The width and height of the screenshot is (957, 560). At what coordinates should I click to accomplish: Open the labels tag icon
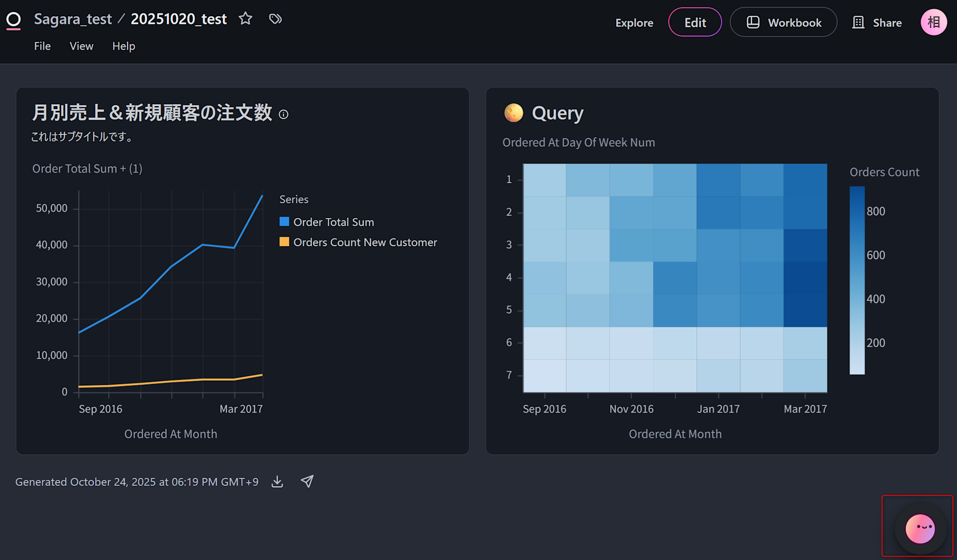pyautogui.click(x=275, y=19)
